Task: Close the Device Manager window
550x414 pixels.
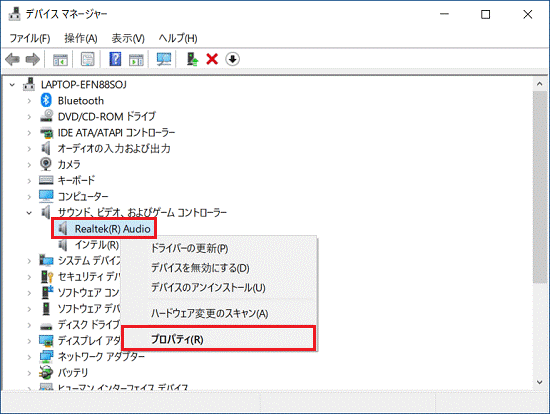Action: tap(528, 14)
